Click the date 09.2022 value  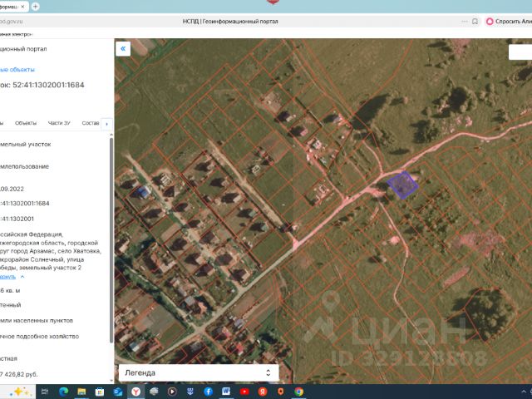tap(12, 189)
